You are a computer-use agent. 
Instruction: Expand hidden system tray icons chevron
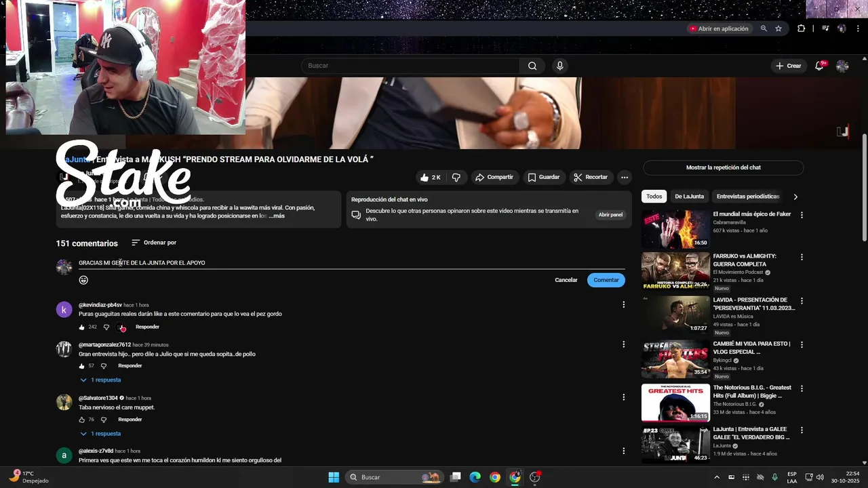717,477
